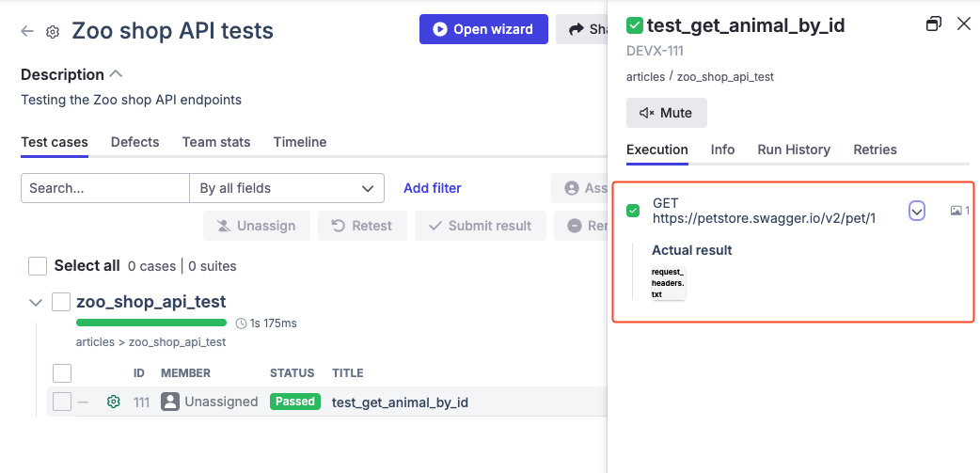Open settings gear next to Zoo shop title

(54, 32)
